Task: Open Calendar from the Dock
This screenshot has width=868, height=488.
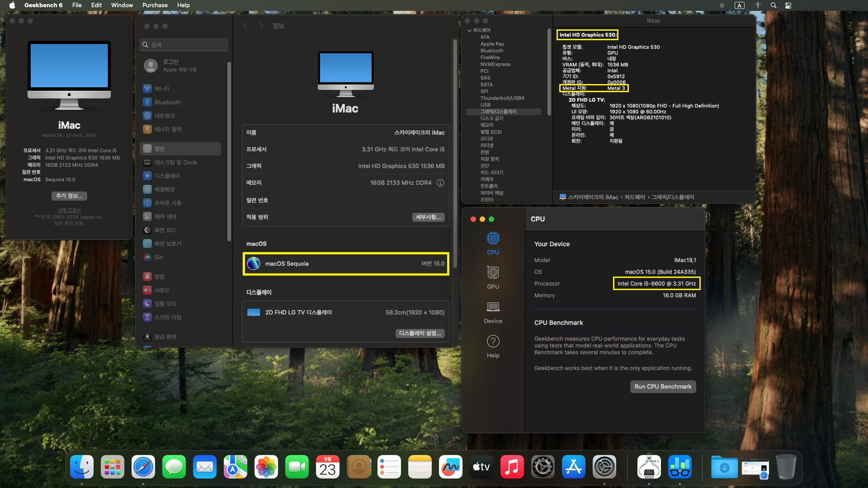Action: (x=328, y=467)
